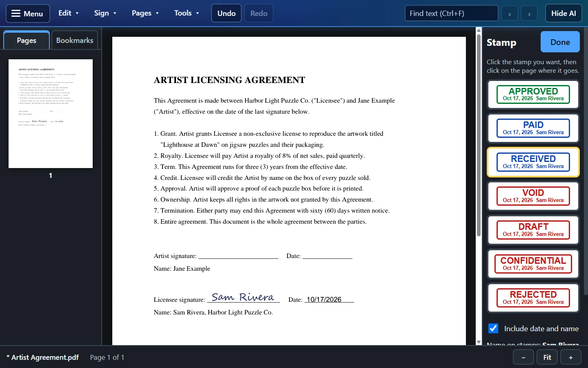Go to previous search result arrow

pyautogui.click(x=510, y=13)
